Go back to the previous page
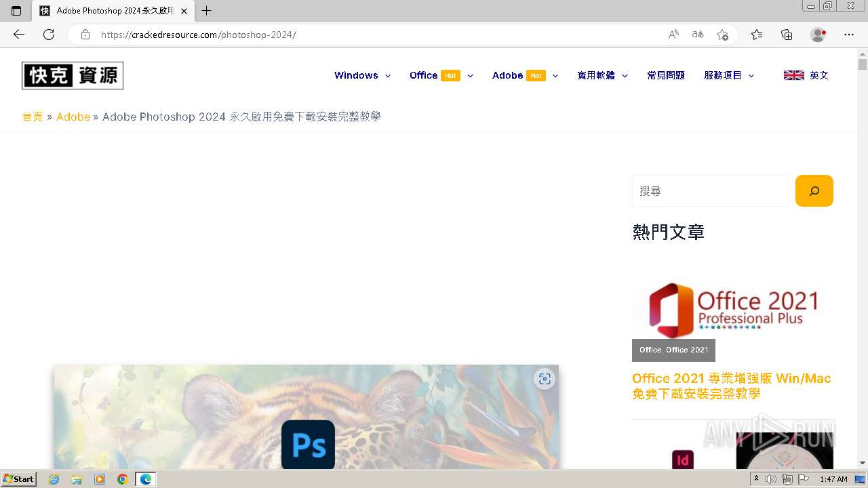 tap(19, 35)
